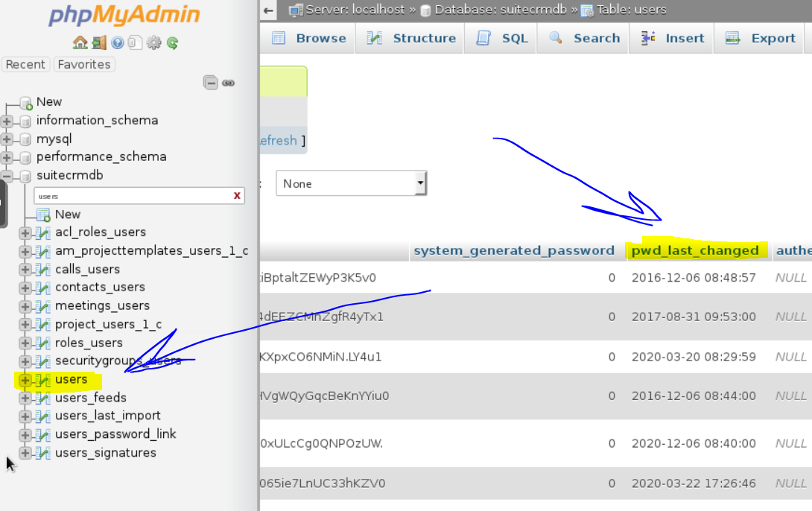Click the log out door icon
This screenshot has height=511, width=812.
pos(99,42)
